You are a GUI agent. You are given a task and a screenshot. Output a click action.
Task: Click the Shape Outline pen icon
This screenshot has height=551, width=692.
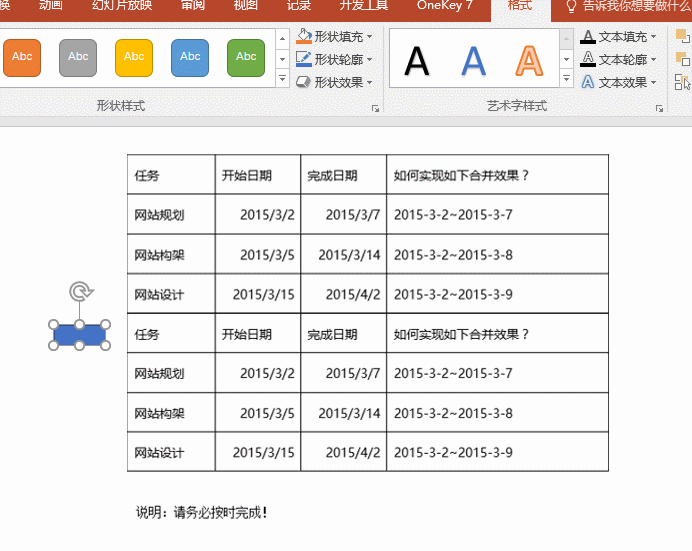(x=304, y=59)
